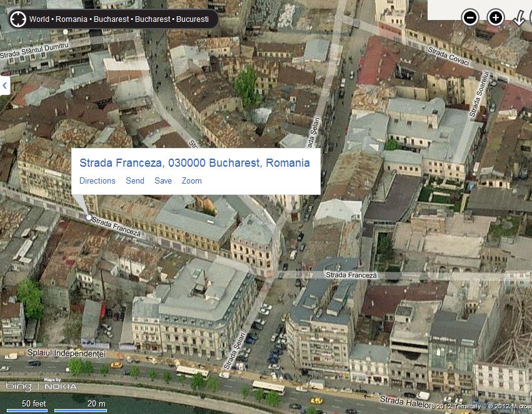Open the Strada Franceza address title link
The width and height of the screenshot is (532, 414).
[194, 163]
